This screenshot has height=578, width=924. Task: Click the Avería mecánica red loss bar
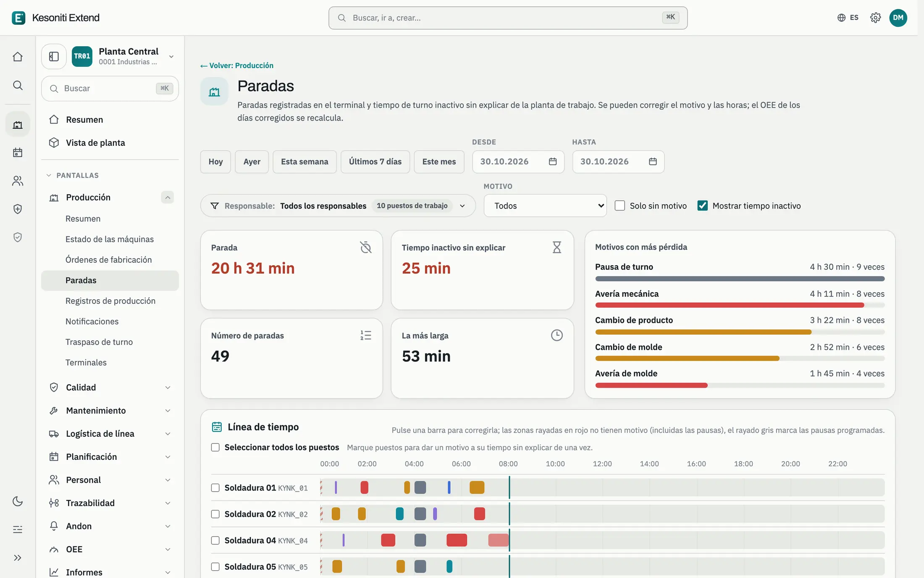730,305
